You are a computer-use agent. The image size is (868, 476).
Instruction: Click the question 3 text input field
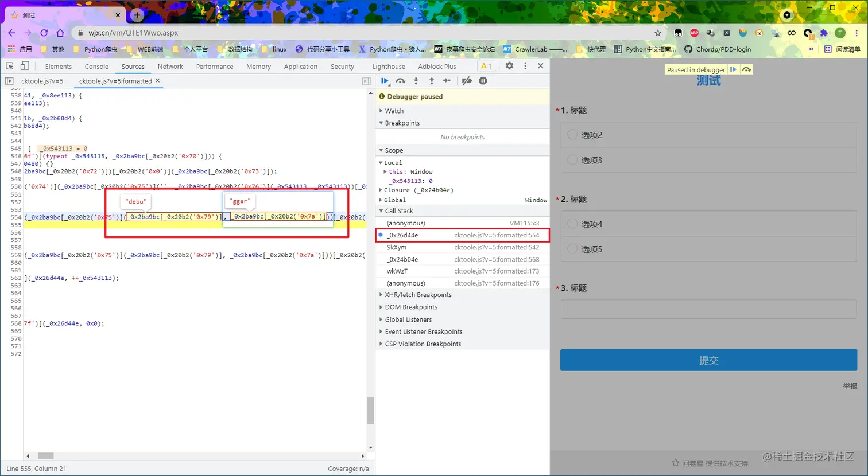pos(708,309)
